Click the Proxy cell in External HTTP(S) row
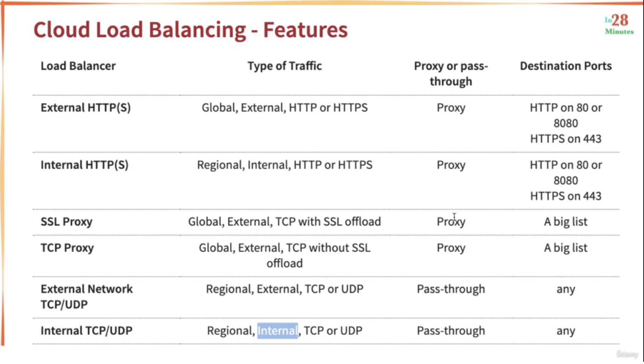 click(x=451, y=108)
